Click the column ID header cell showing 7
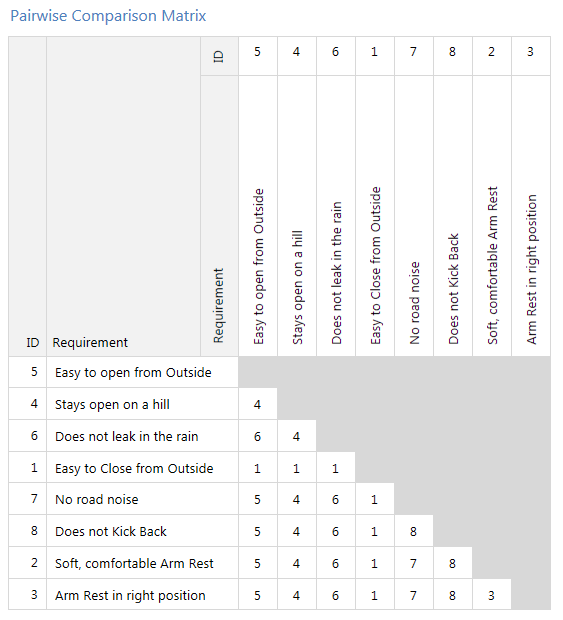 (414, 52)
